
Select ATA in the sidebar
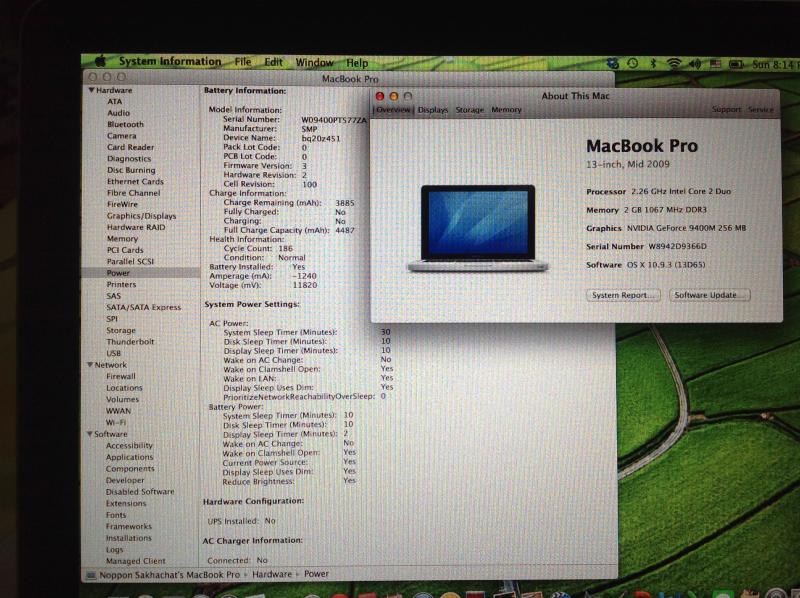click(x=114, y=102)
